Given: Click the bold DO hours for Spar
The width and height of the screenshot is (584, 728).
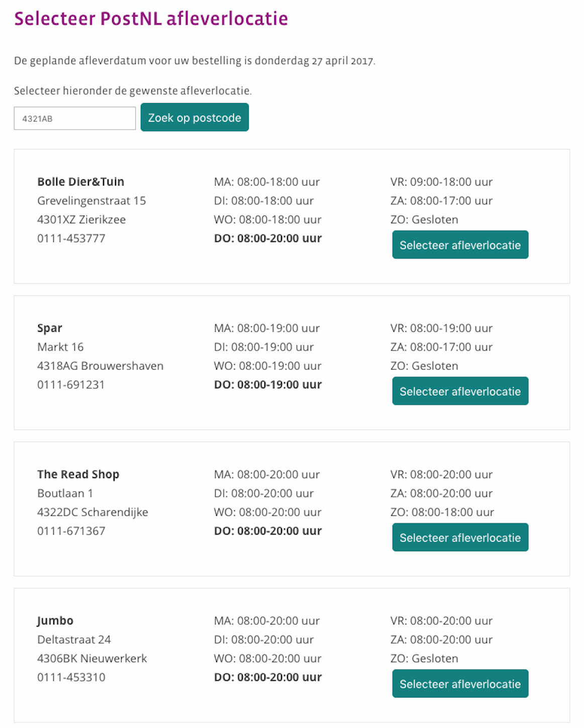Looking at the screenshot, I should click(x=268, y=385).
